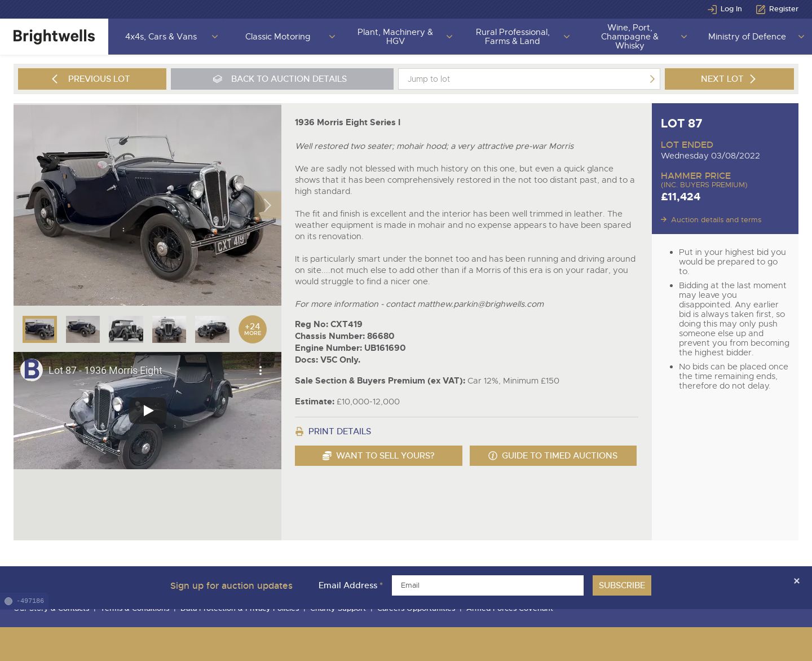Viewport: 812px width, 661px height.
Task: Select the fourth car thumbnail
Action: coord(169,329)
